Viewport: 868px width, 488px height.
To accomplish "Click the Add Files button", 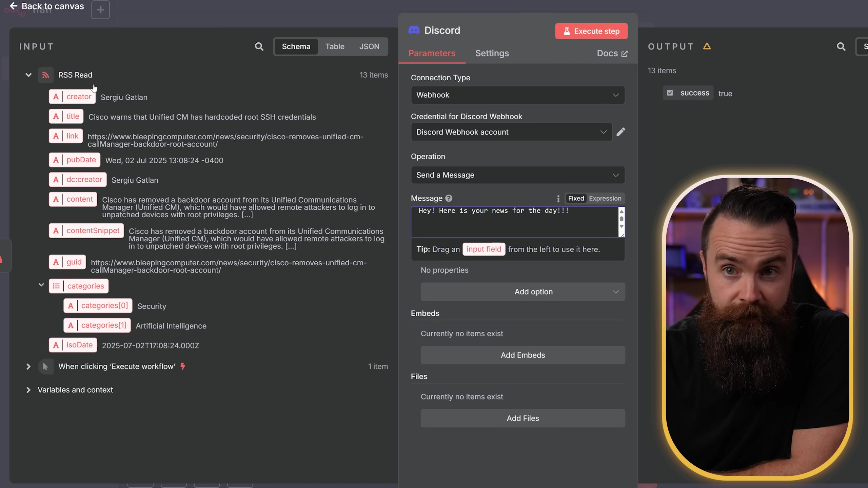I will pyautogui.click(x=523, y=418).
